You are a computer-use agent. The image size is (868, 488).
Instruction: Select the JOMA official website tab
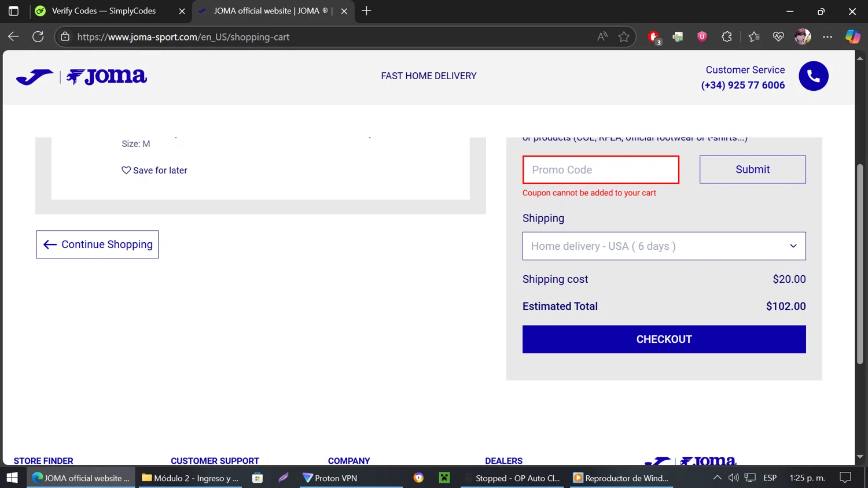273,11
